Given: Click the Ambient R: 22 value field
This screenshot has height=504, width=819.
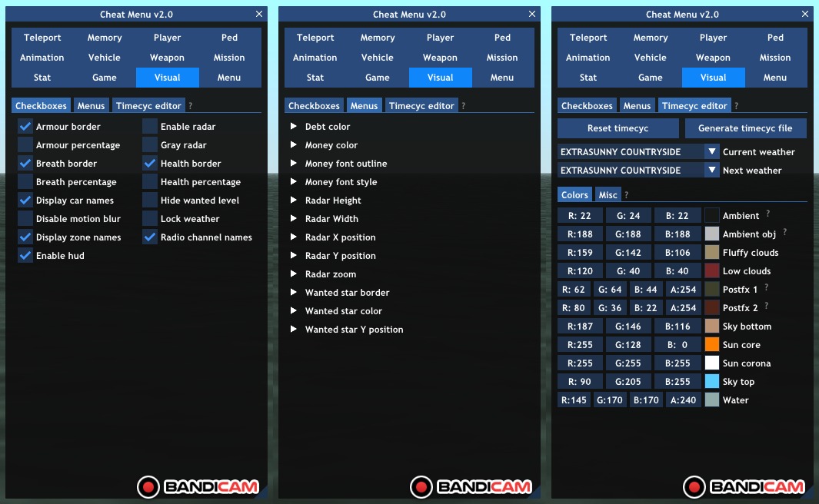Looking at the screenshot, I should click(580, 215).
